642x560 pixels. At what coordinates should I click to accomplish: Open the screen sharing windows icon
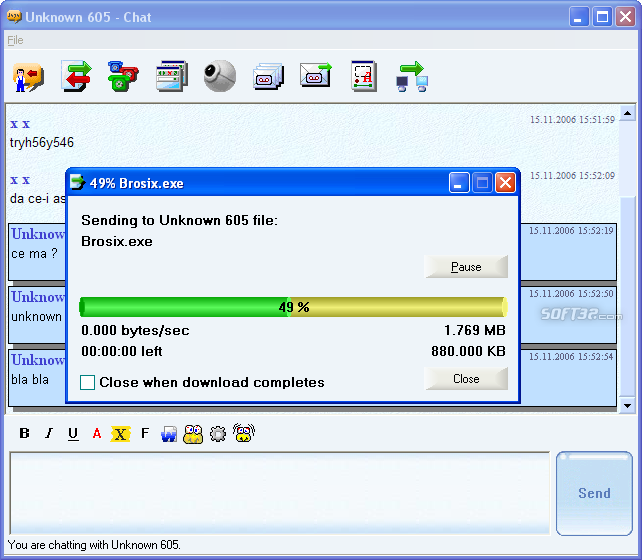click(x=172, y=76)
